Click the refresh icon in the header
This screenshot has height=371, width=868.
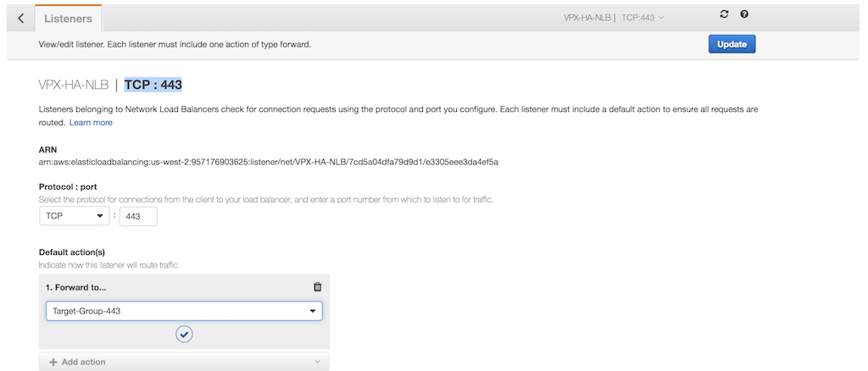(724, 14)
